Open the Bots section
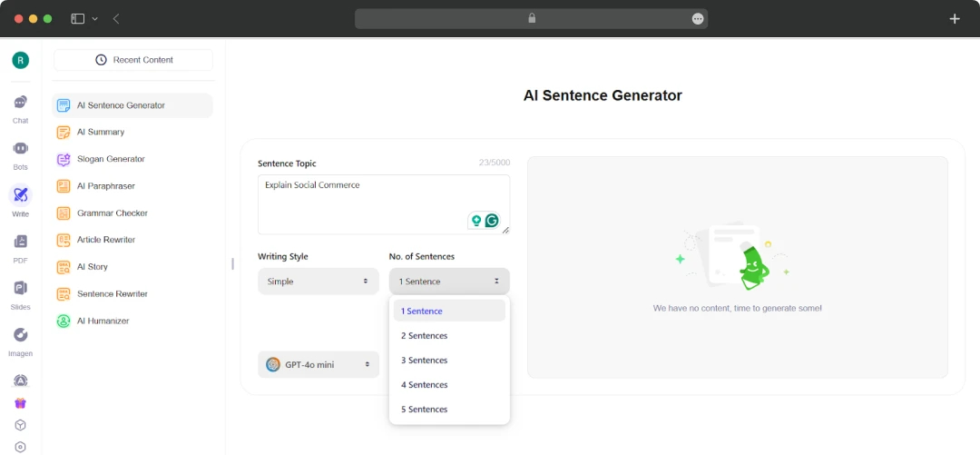 20,150
